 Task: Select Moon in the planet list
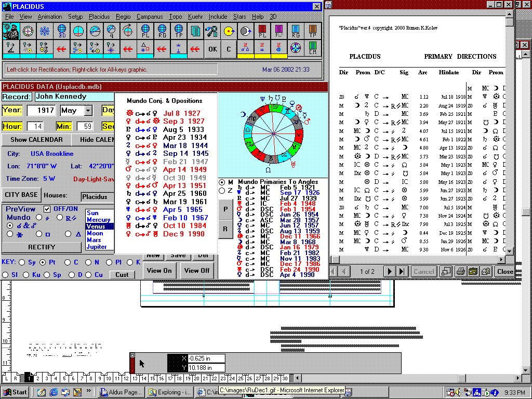point(96,233)
